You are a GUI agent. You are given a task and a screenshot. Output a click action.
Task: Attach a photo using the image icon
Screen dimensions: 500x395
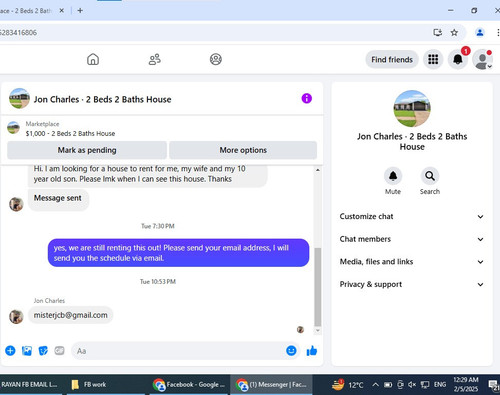tap(27, 351)
